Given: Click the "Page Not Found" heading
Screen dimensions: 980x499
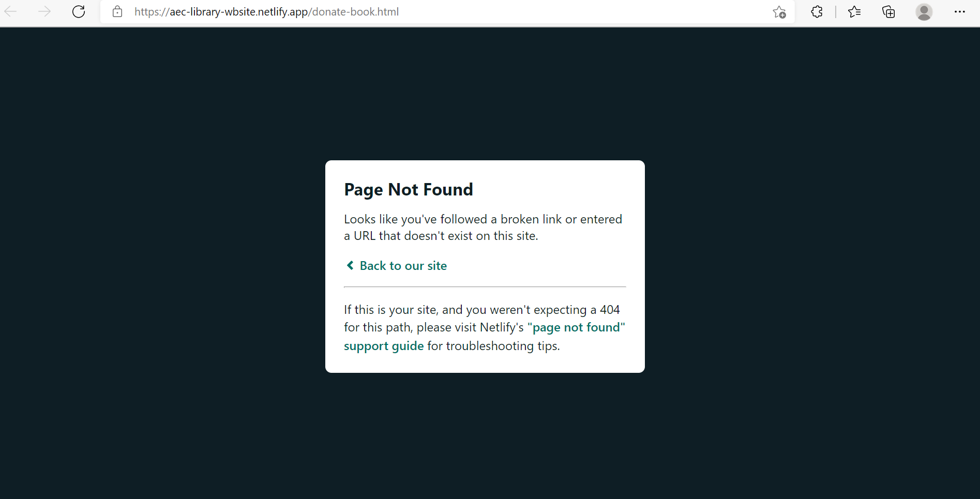Looking at the screenshot, I should pyautogui.click(x=408, y=189).
